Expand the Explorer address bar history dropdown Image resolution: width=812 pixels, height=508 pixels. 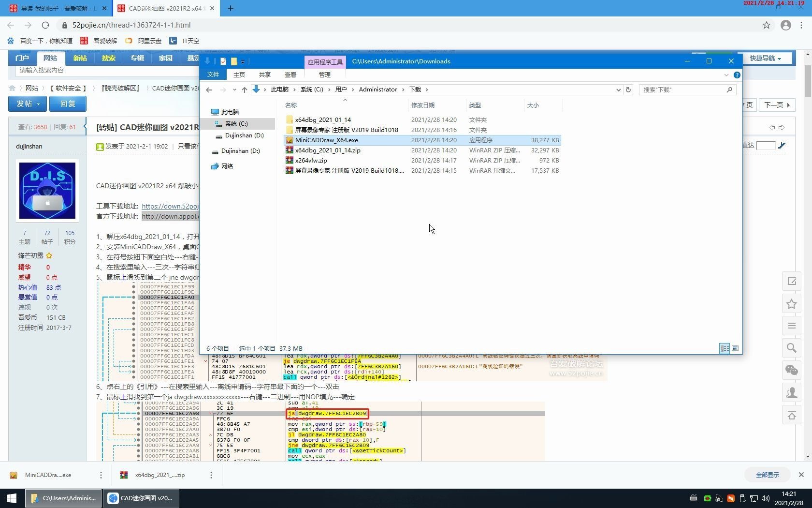[x=618, y=90]
